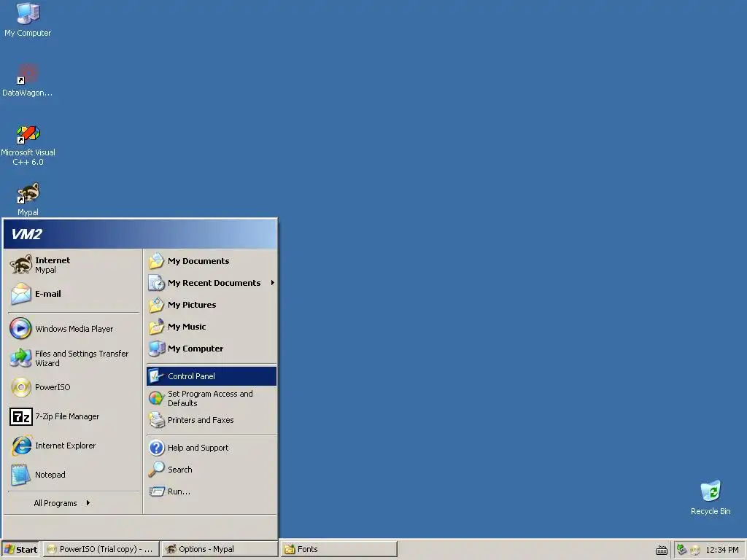Screen dimensions: 747x560
Task: Open Notepad from the Start menu
Action: [74, 475]
